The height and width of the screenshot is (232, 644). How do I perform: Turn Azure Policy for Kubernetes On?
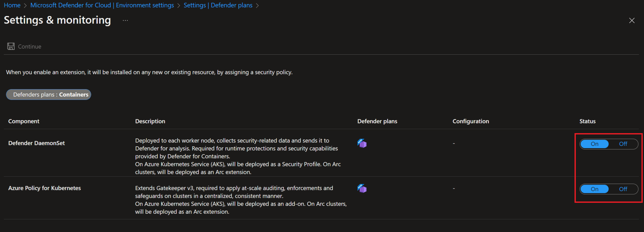594,189
